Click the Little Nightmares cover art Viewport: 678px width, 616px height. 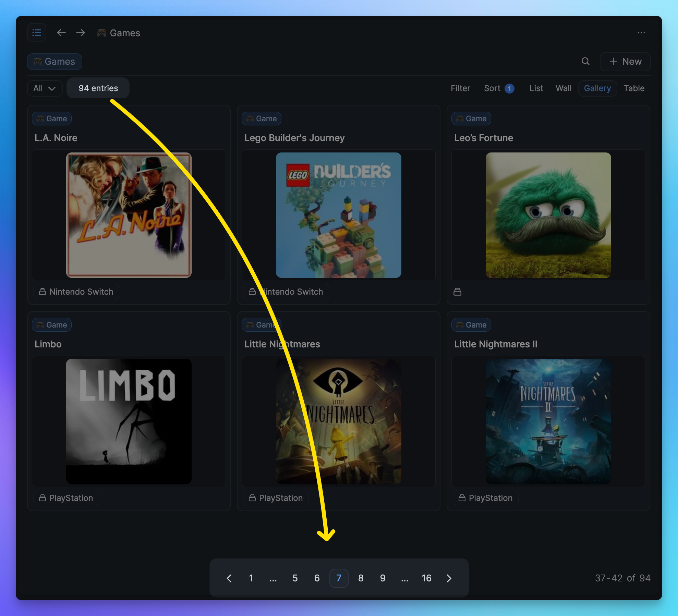coord(339,421)
